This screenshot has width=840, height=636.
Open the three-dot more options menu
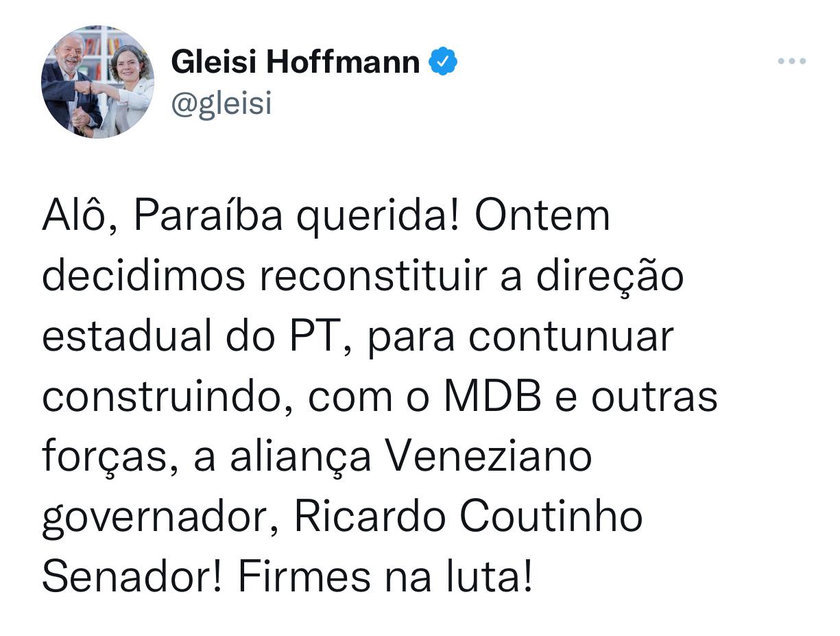(x=791, y=62)
